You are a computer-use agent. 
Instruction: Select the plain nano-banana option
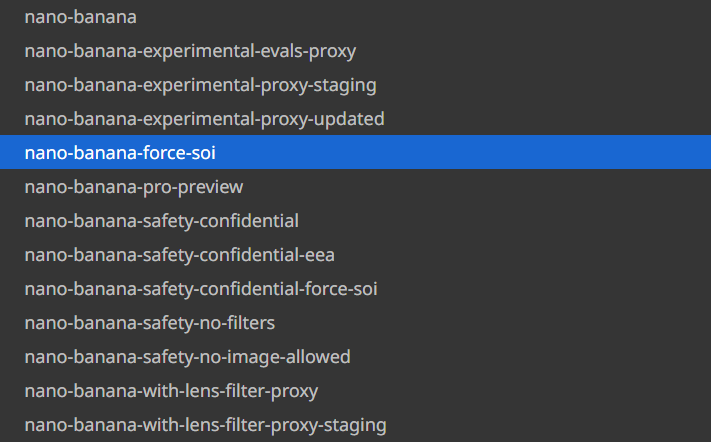(80, 16)
